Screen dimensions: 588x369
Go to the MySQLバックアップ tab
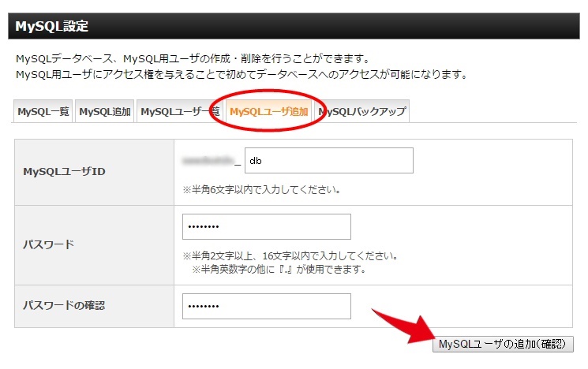(x=362, y=111)
